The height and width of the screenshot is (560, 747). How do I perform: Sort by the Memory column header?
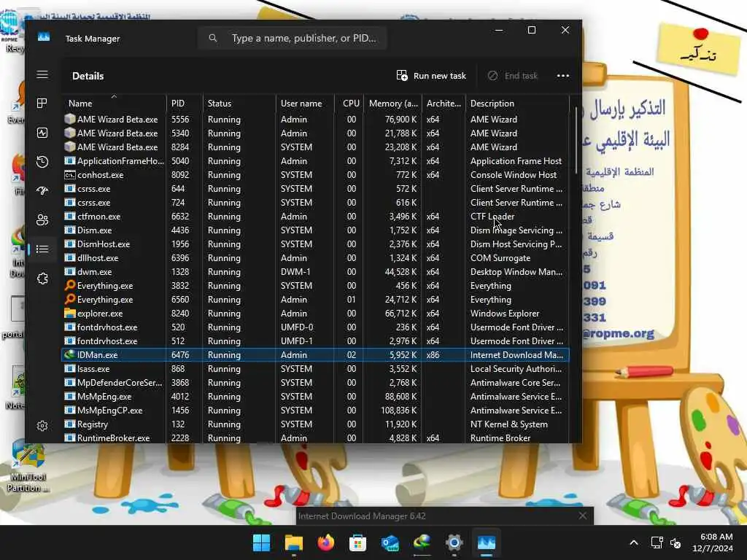click(393, 103)
